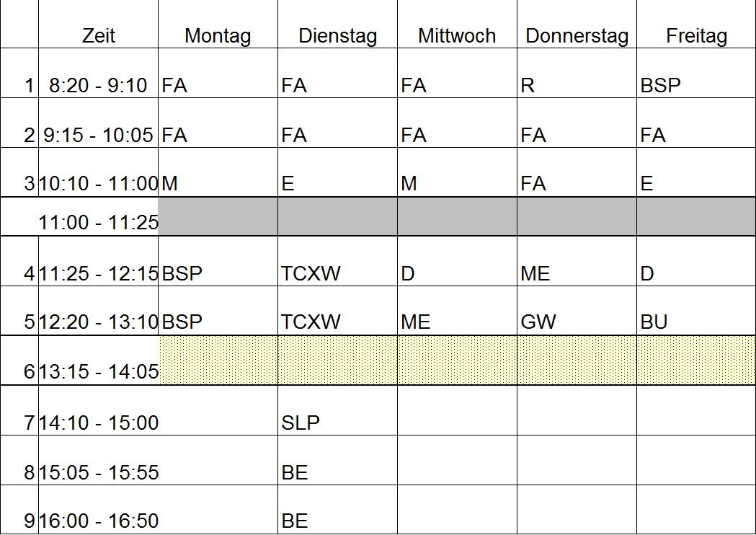Screen dimensions: 756x535
Task: Select row number 9 cell
Action: click(19, 510)
